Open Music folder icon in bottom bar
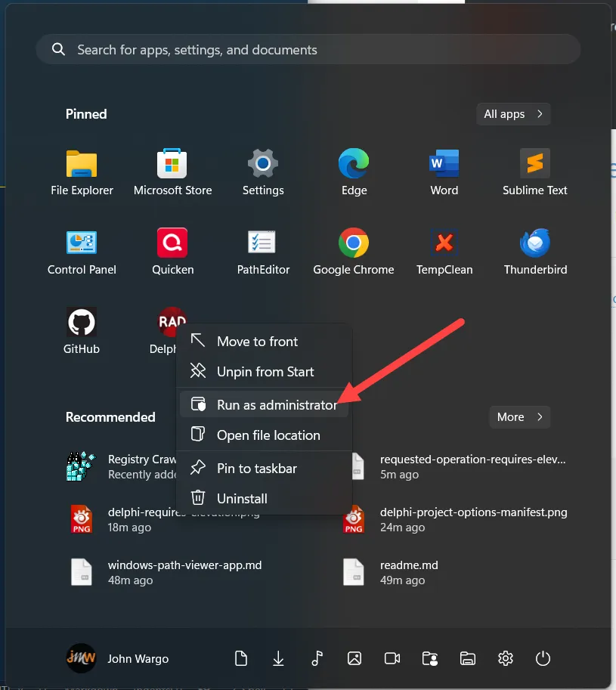 coord(317,658)
